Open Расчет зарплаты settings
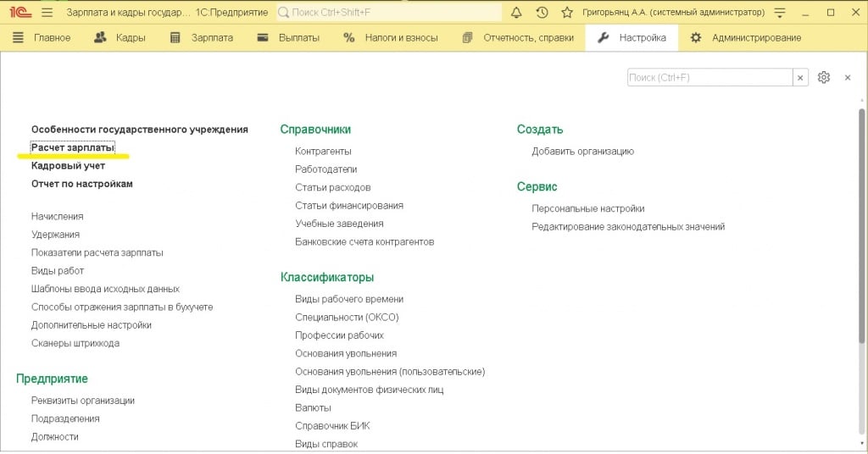The image size is (868, 454). point(73,147)
